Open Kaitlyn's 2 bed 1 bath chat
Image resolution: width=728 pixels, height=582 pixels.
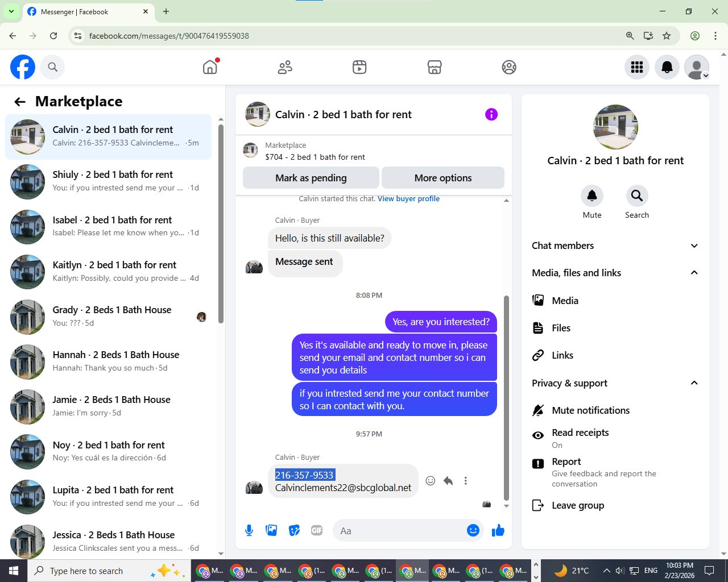(108, 272)
